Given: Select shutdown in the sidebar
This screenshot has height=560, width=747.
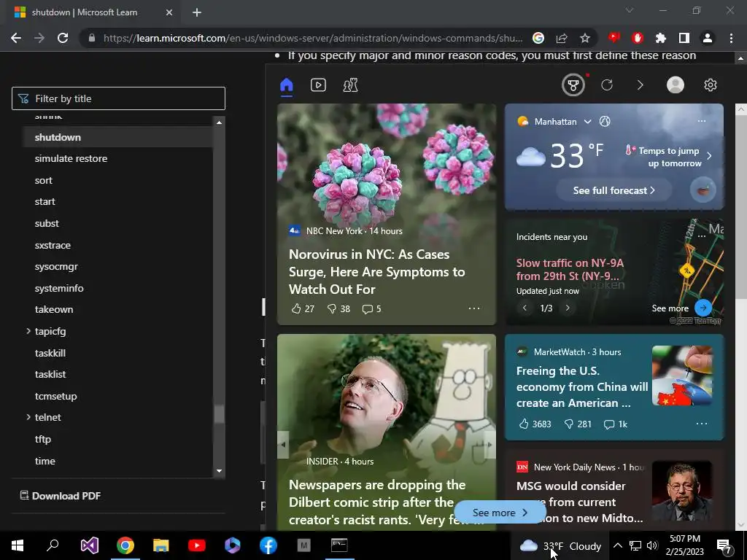Looking at the screenshot, I should [58, 137].
